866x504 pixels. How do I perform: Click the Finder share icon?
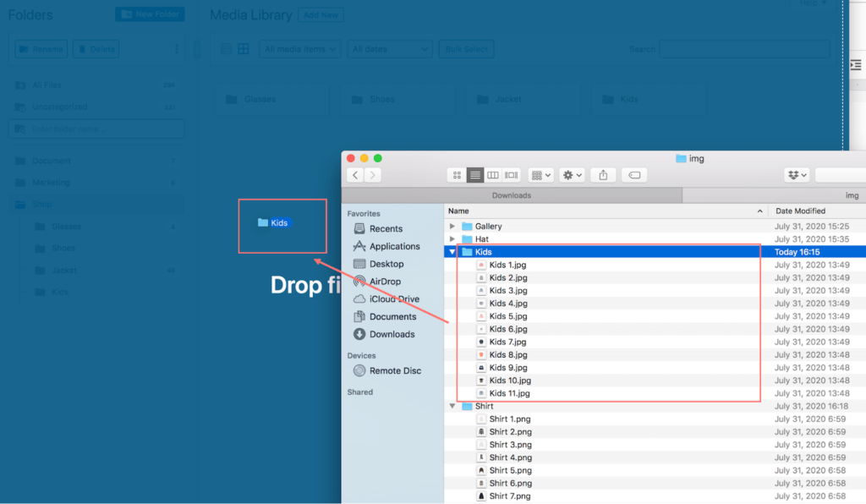pos(603,175)
